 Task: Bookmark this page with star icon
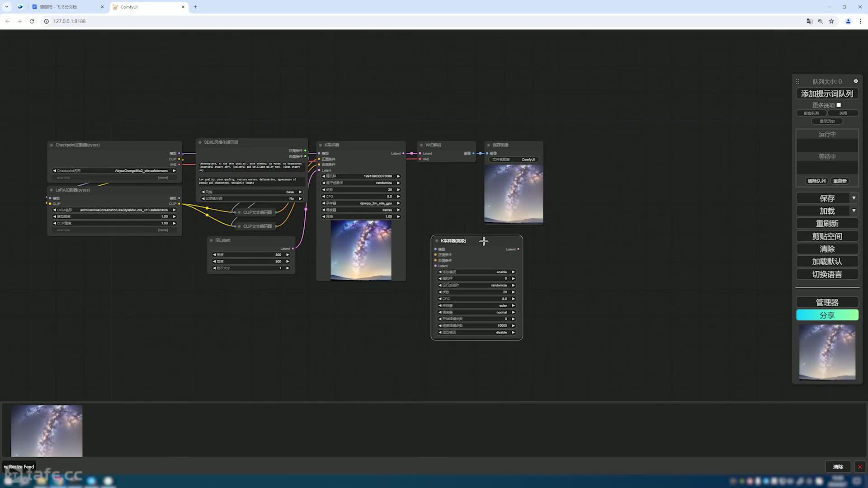(x=831, y=21)
